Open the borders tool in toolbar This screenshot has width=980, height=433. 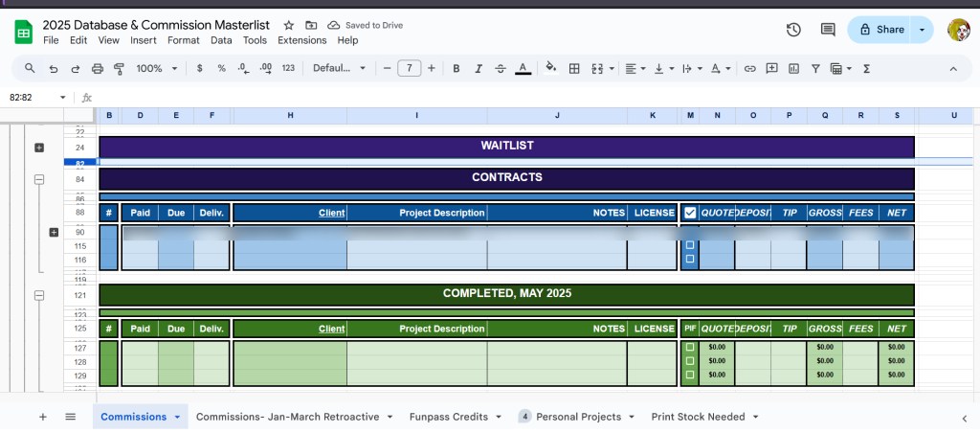(x=574, y=69)
